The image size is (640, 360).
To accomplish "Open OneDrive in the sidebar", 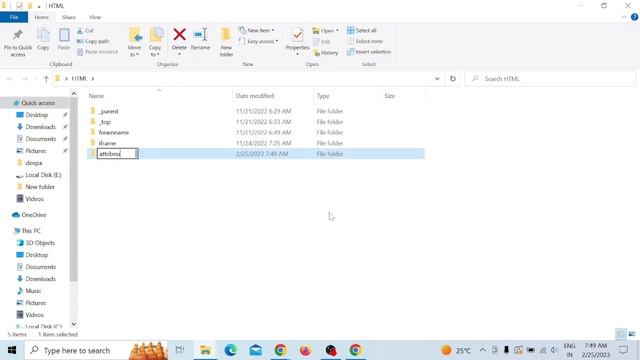I will click(33, 215).
